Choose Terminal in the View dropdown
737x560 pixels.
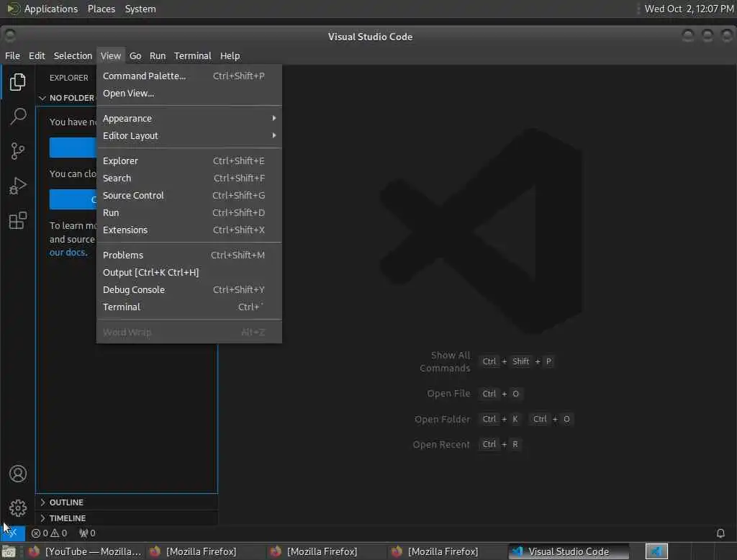pos(189,307)
